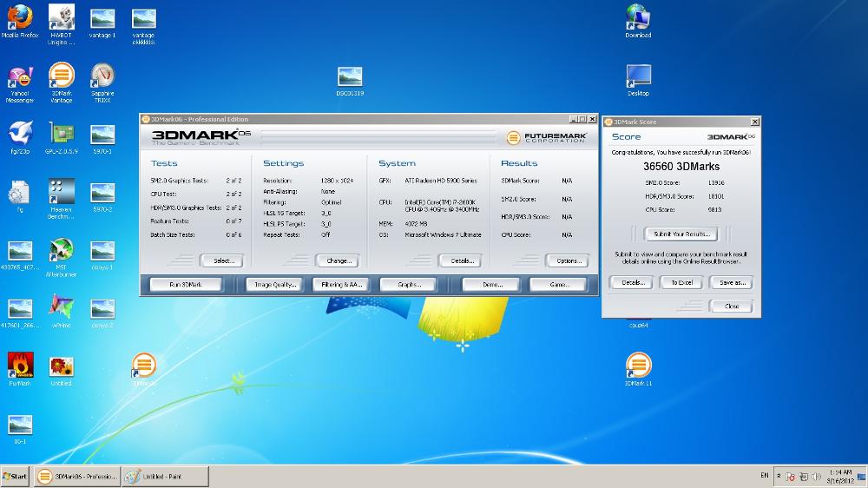
Task: Click the Microsoft Windows 7 Ultimate text
Action: click(443, 234)
